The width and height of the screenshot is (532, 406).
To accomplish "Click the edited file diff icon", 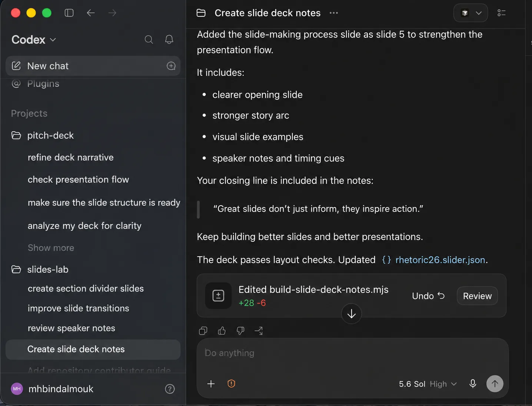I will 218,296.
